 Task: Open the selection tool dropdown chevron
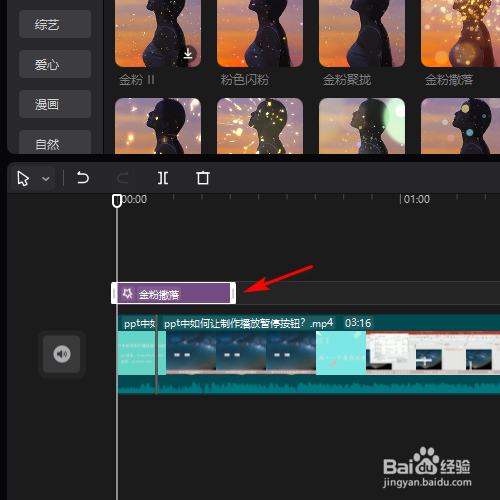(46, 179)
